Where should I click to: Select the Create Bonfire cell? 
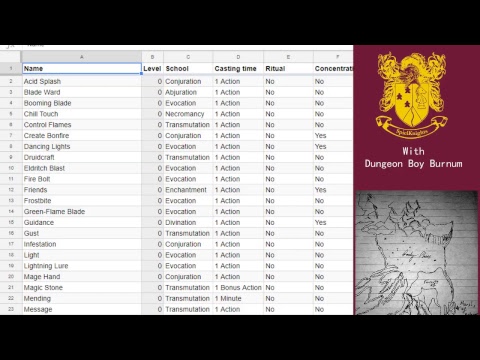coord(82,136)
